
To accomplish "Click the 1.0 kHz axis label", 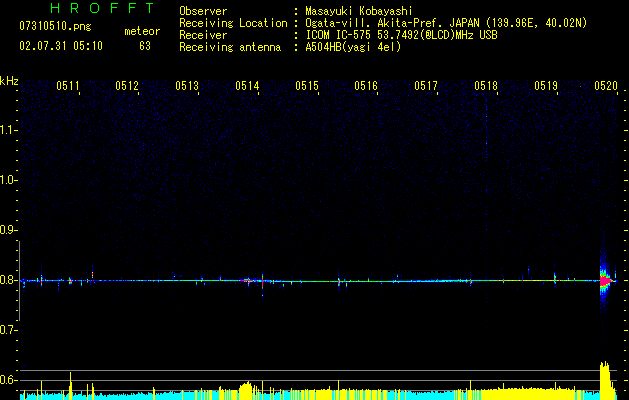I will 8,180.
